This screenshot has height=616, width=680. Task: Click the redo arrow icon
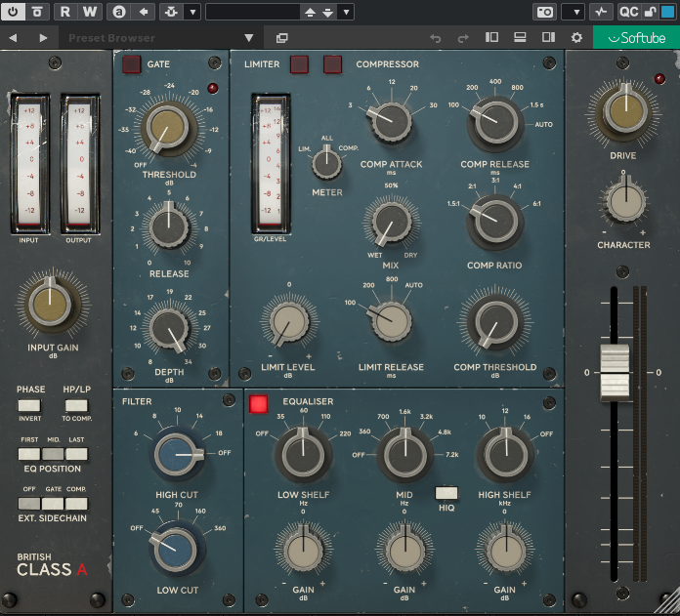(463, 38)
